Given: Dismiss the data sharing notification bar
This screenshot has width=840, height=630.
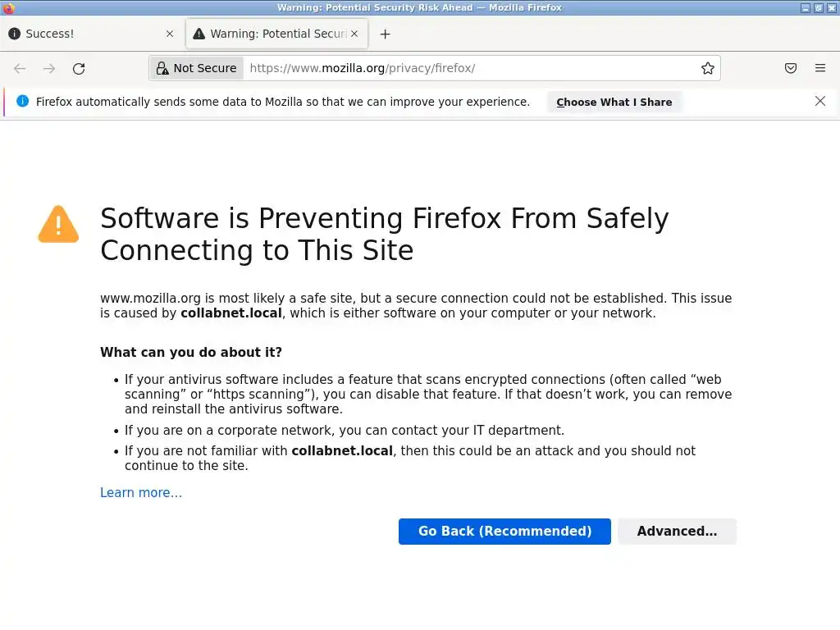Looking at the screenshot, I should point(820,102).
